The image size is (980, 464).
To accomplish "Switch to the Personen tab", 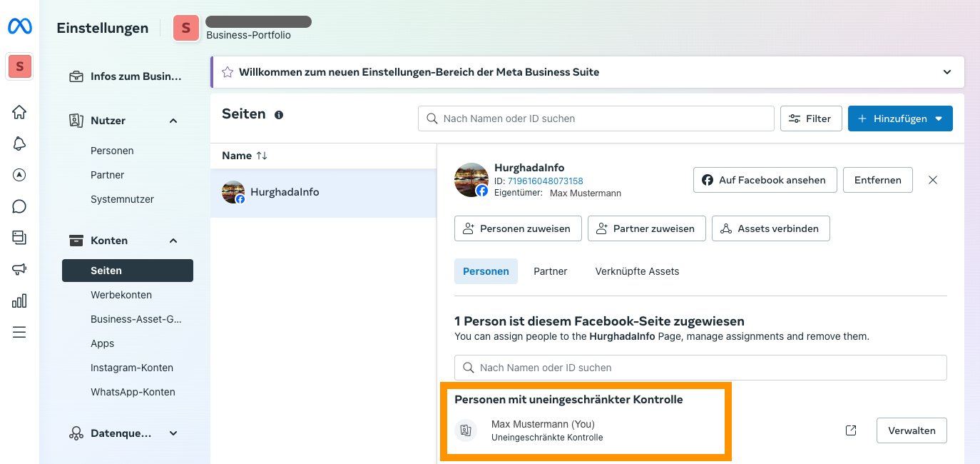I will [x=486, y=271].
